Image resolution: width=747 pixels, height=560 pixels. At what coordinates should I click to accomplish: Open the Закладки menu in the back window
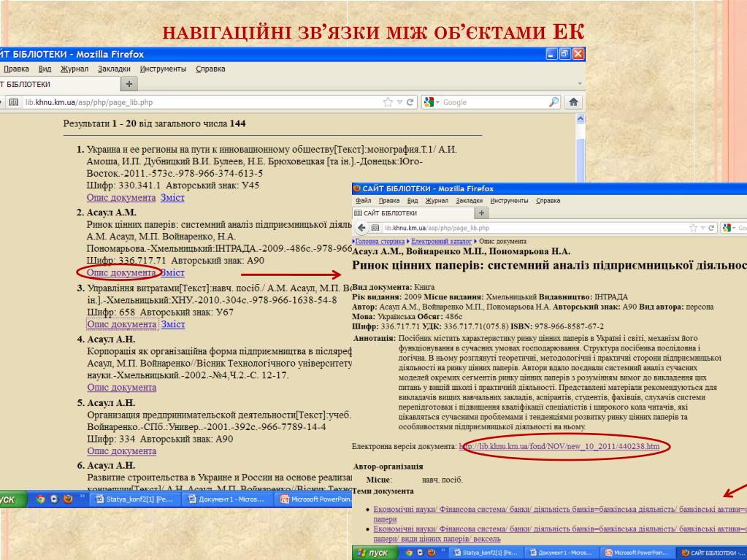coord(115,69)
